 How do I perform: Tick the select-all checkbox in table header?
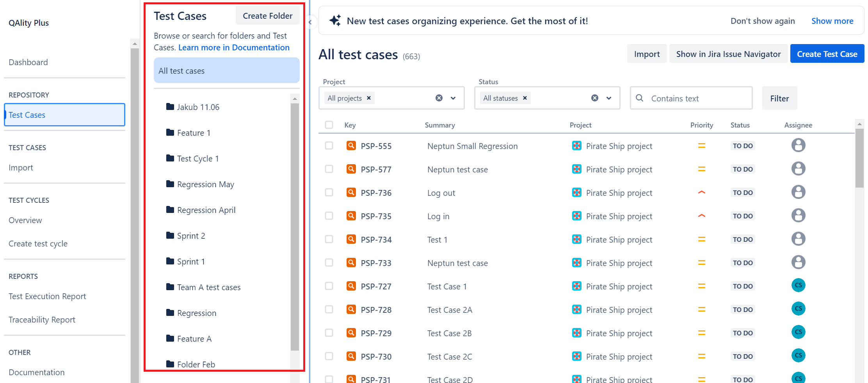[x=329, y=125]
